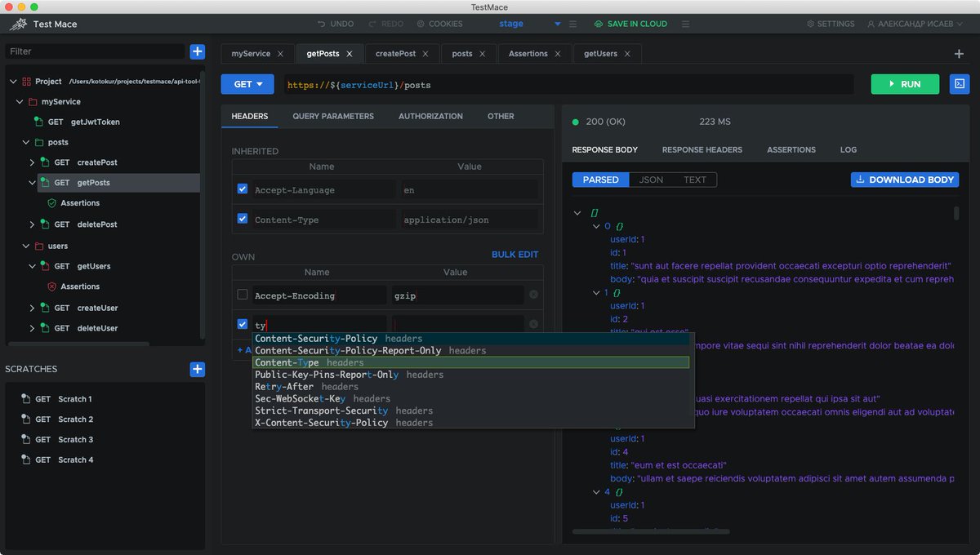Open the response ASSERTIONS tab
980x555 pixels.
click(x=791, y=149)
